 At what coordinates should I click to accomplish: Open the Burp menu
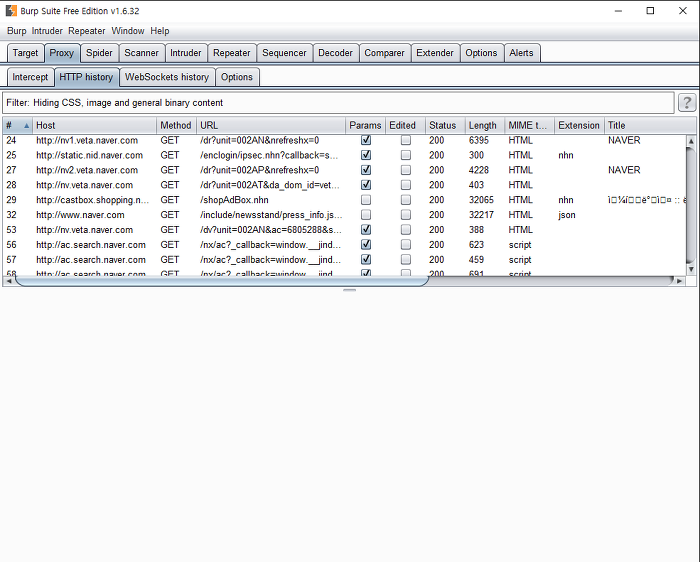[x=17, y=31]
